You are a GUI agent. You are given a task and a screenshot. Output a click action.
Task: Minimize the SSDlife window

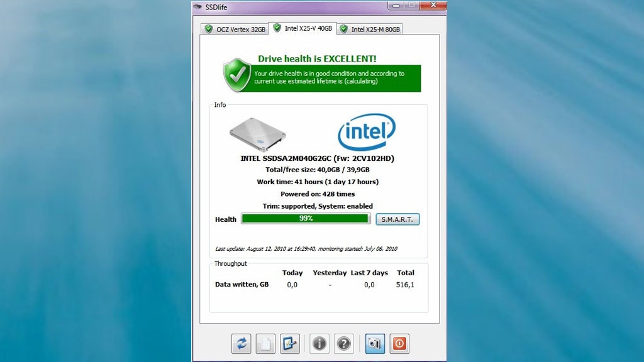(x=396, y=5)
